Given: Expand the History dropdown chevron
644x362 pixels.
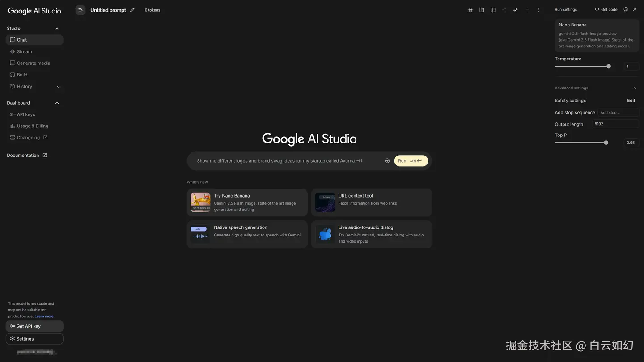Looking at the screenshot, I should point(58,87).
